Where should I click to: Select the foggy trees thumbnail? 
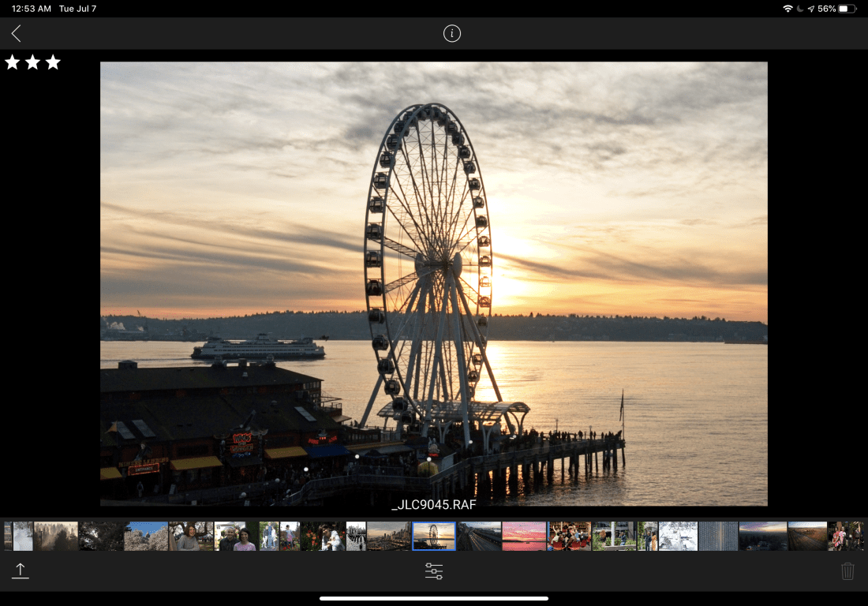coord(56,536)
